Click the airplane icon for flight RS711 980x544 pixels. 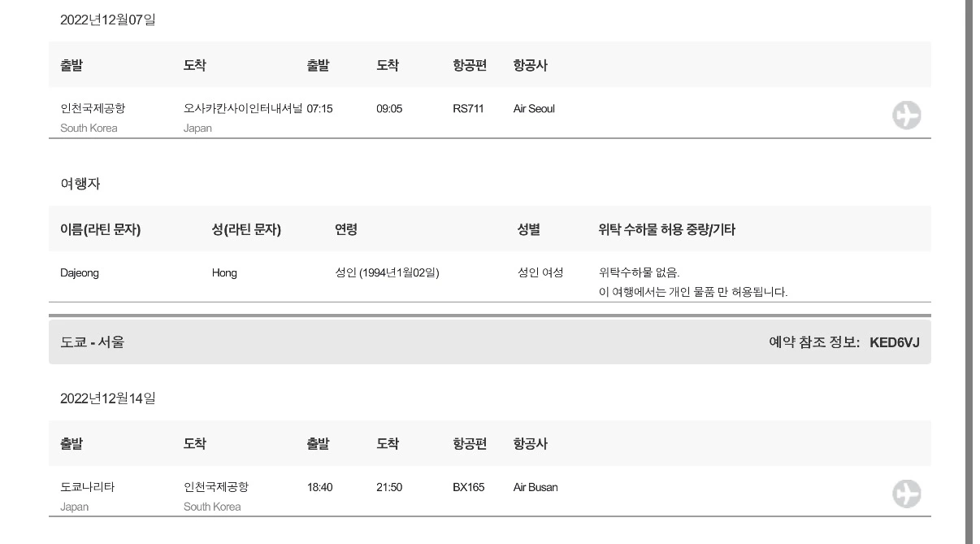[x=906, y=115]
